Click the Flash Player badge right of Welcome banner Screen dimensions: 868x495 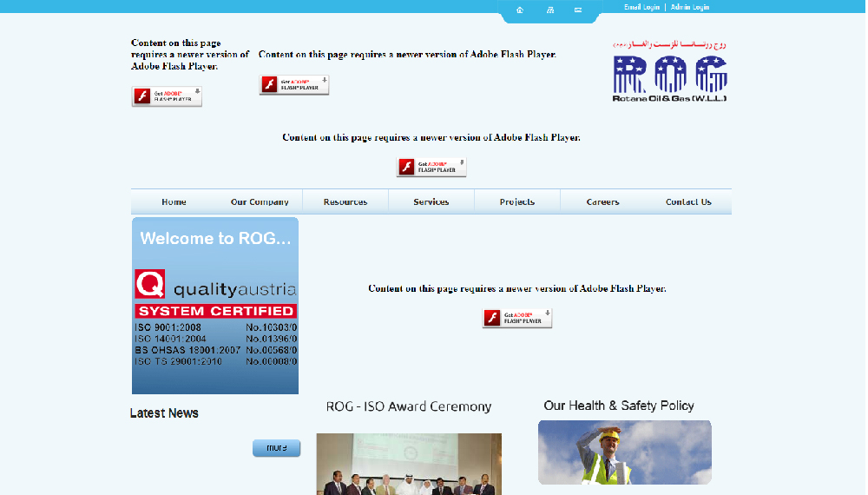[517, 319]
